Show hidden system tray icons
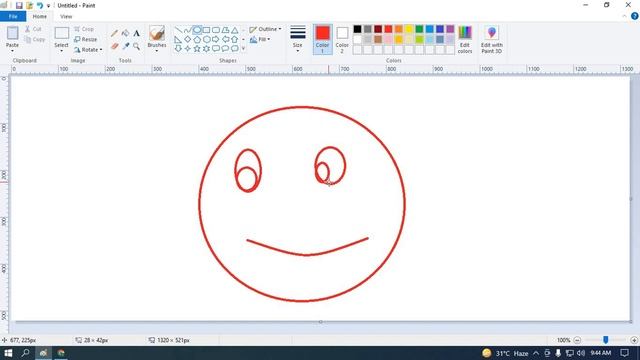Image resolution: width=640 pixels, height=360 pixels. [536, 353]
